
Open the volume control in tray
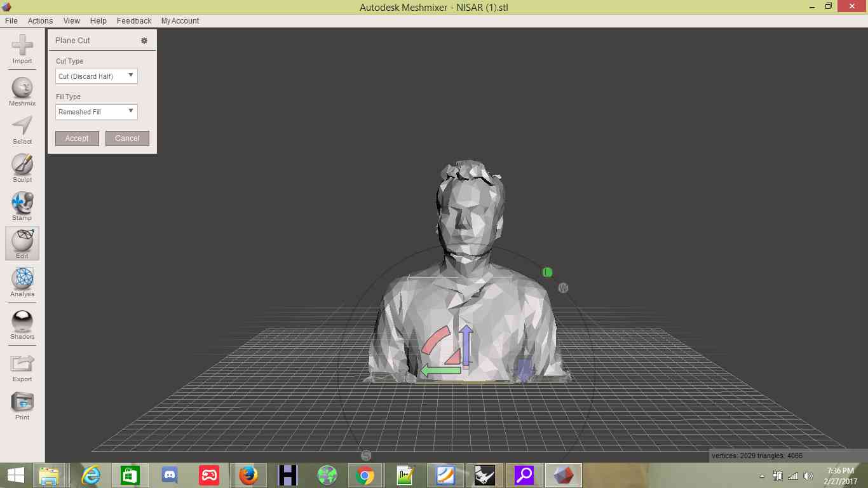pos(808,476)
